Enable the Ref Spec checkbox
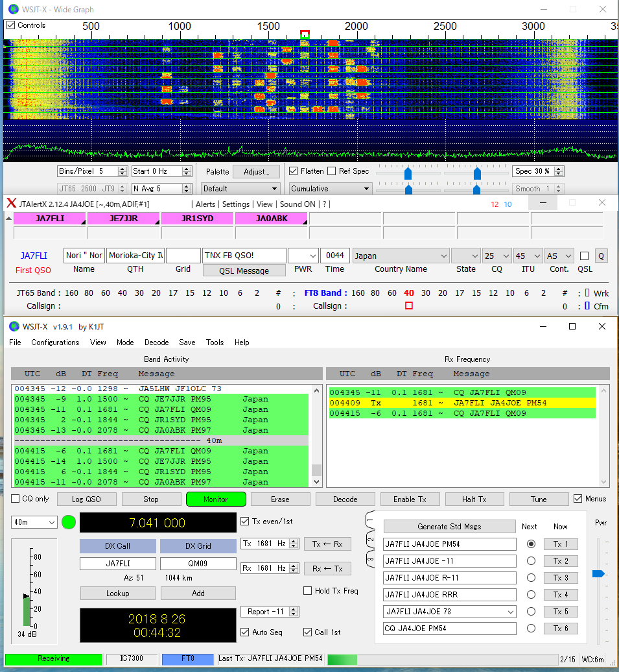This screenshot has width=619, height=672. click(332, 171)
